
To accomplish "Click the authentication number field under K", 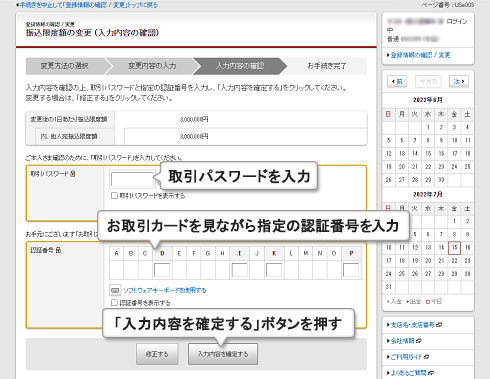I will [x=274, y=270].
